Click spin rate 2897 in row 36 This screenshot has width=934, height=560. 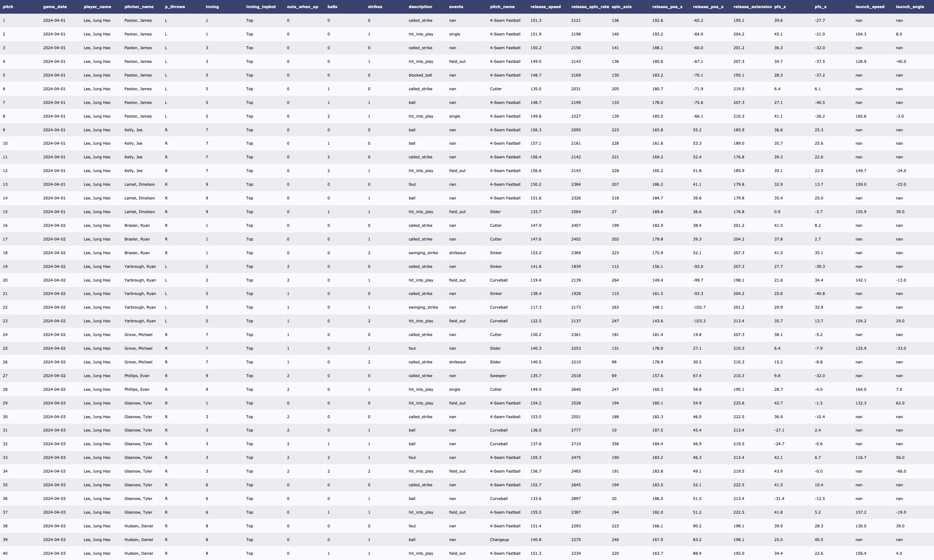click(576, 498)
